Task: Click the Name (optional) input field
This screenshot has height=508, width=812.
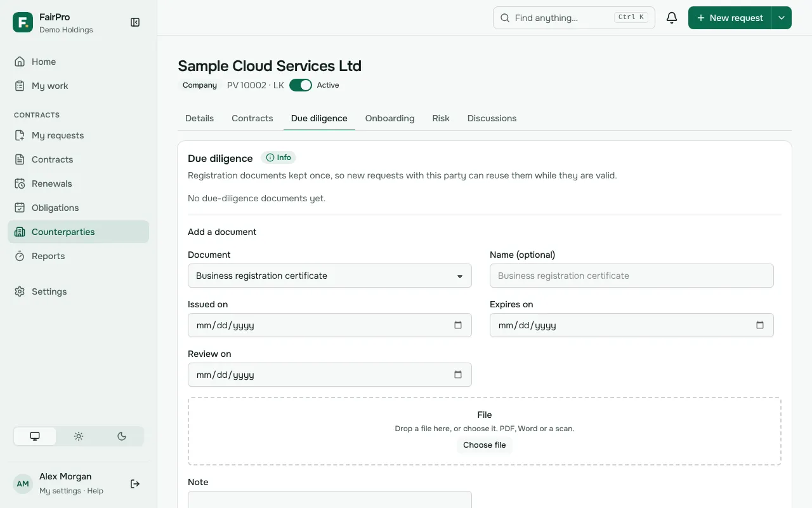Action: [632, 276]
